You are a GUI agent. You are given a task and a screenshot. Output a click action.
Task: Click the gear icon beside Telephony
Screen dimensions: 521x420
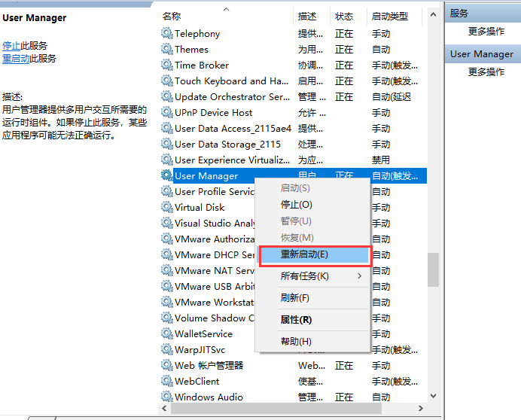pyautogui.click(x=167, y=33)
